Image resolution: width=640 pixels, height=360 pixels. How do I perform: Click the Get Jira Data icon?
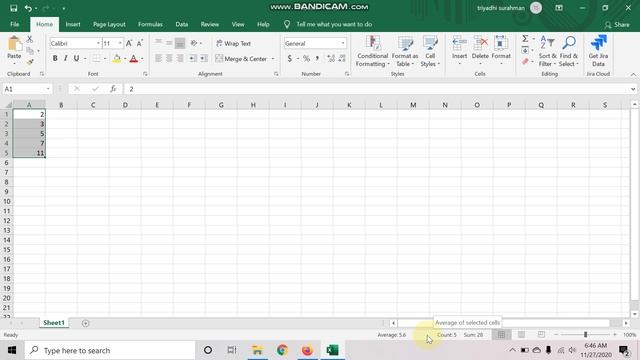tap(598, 51)
